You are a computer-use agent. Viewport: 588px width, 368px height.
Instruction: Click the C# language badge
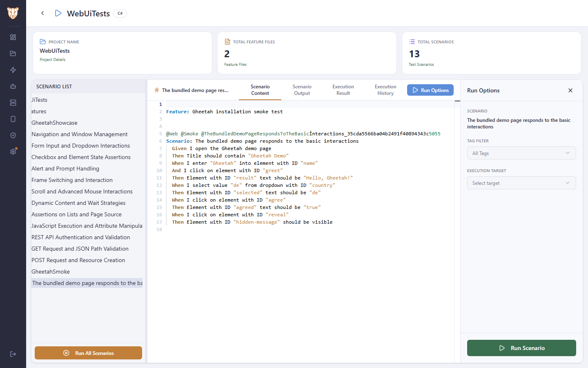click(x=120, y=13)
